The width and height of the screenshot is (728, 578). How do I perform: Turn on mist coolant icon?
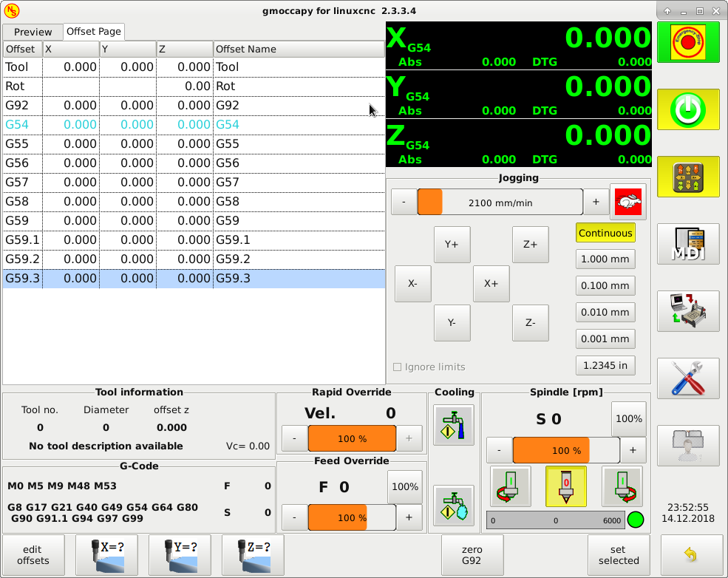pyautogui.click(x=454, y=506)
